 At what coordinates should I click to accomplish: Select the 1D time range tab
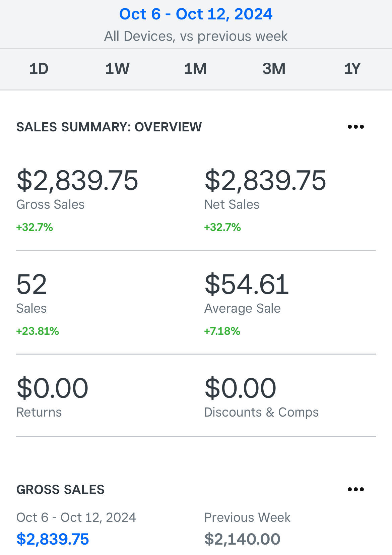(39, 69)
